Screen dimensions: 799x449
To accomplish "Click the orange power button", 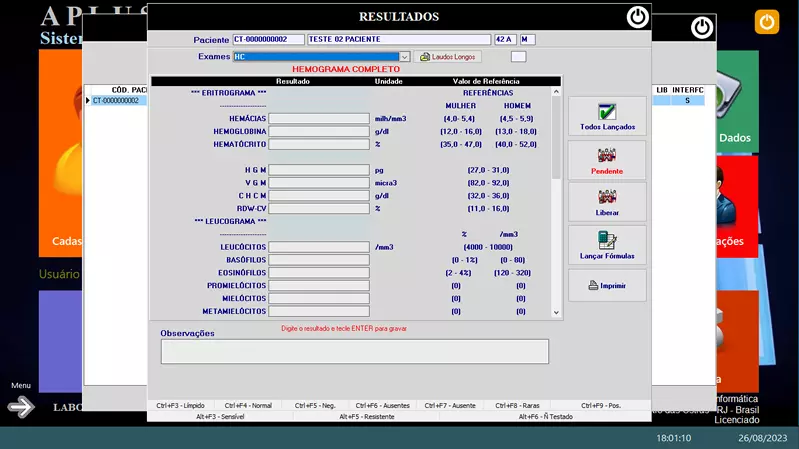I will pyautogui.click(x=767, y=21).
